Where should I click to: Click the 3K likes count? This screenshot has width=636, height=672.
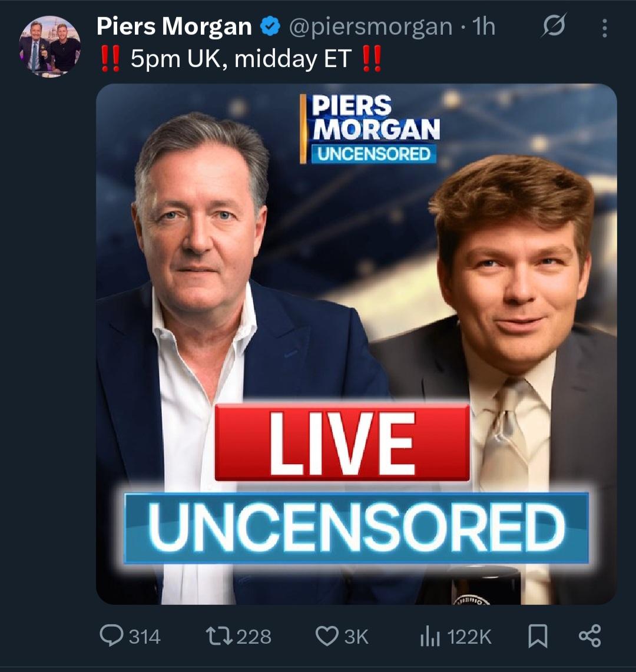pyautogui.click(x=356, y=637)
